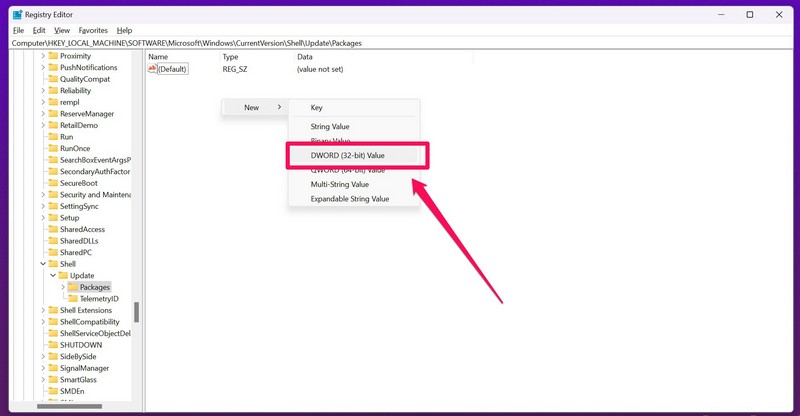The image size is (800, 416).
Task: Collapse the Shell tree node
Action: (43, 264)
